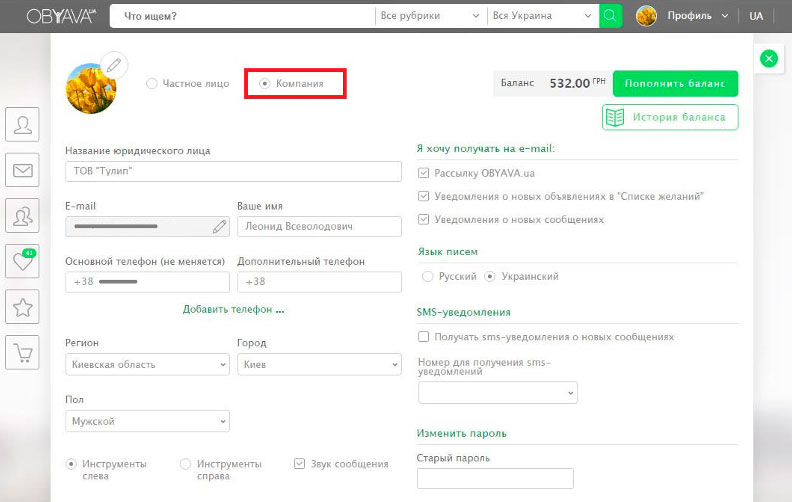
Task: Choose "Русский" as letter language
Action: (428, 276)
